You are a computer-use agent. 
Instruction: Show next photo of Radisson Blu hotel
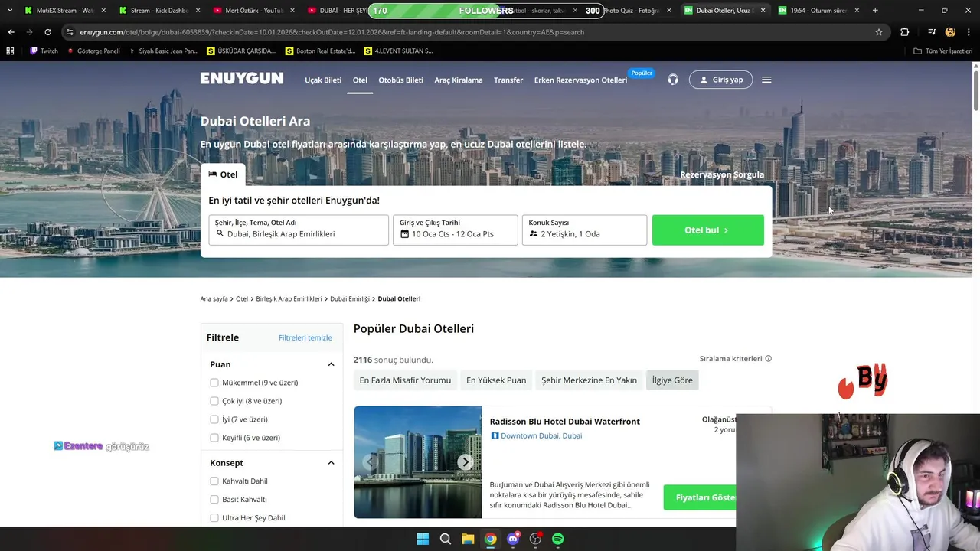click(x=465, y=462)
